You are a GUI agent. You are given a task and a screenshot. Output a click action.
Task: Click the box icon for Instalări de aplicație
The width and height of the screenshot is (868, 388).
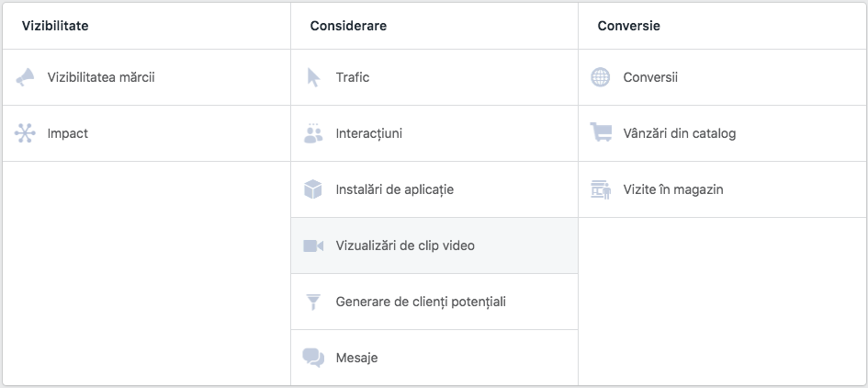pos(313,189)
